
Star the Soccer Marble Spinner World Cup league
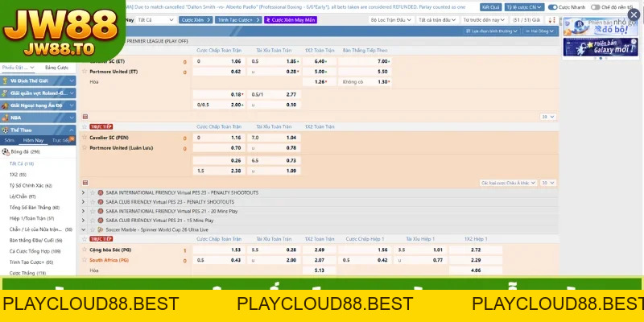coord(93,230)
